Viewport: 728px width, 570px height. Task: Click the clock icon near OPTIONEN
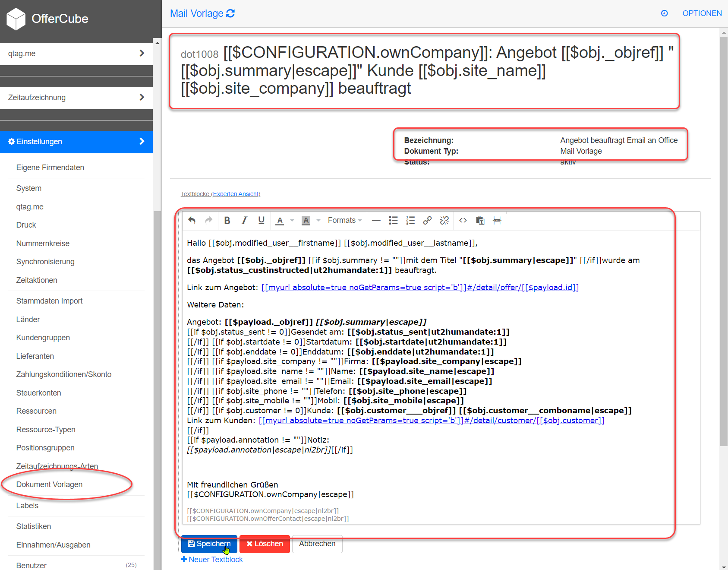pos(665,13)
